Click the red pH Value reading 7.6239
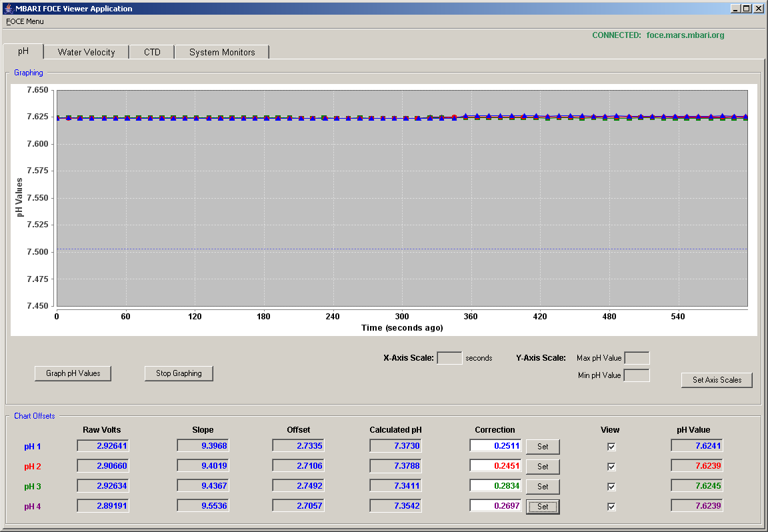The image size is (768, 532). click(x=697, y=466)
